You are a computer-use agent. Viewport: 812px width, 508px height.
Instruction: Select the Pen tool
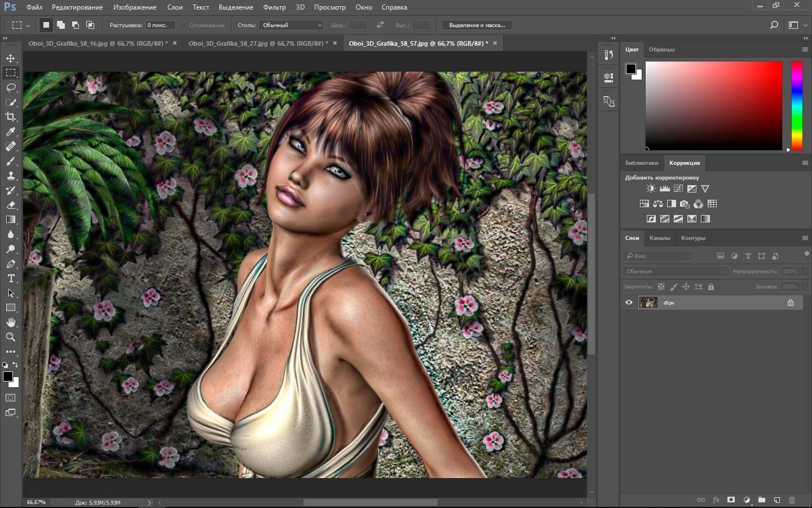point(11,264)
